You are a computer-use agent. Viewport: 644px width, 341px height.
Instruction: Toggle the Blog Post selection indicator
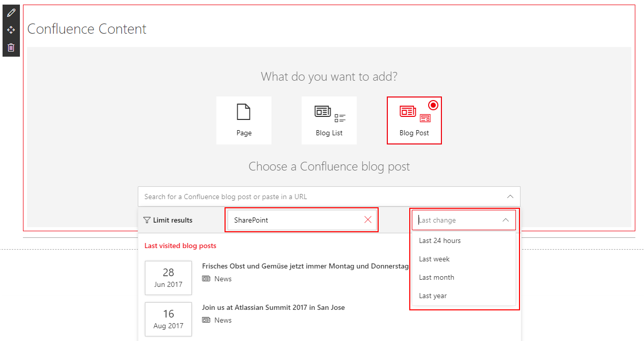[x=433, y=105]
